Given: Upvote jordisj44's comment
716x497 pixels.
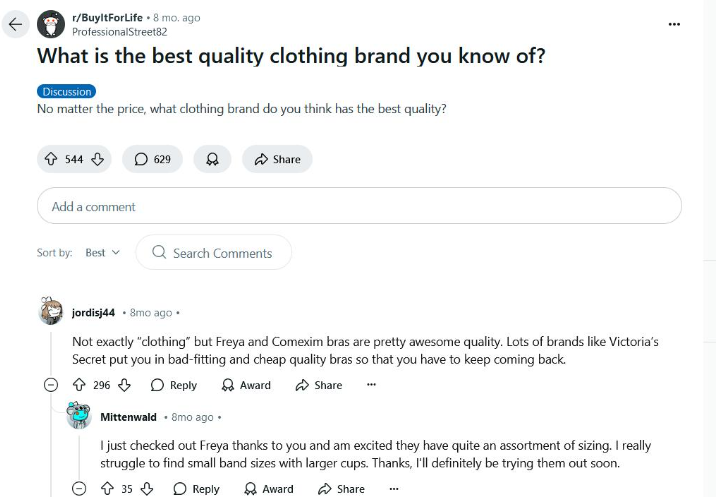Looking at the screenshot, I should pos(79,385).
